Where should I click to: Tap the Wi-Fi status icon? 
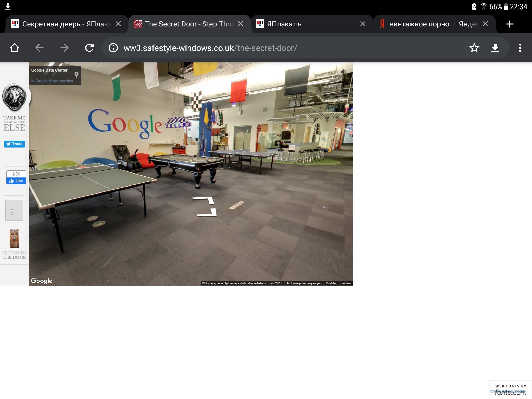click(x=484, y=6)
